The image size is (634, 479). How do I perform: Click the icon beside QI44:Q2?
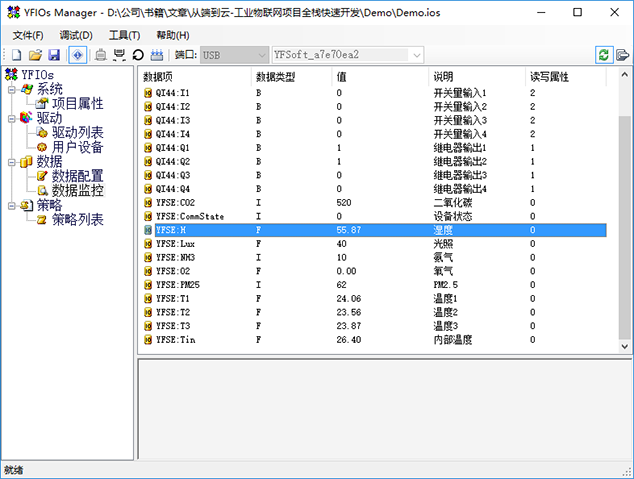pyautogui.click(x=148, y=162)
